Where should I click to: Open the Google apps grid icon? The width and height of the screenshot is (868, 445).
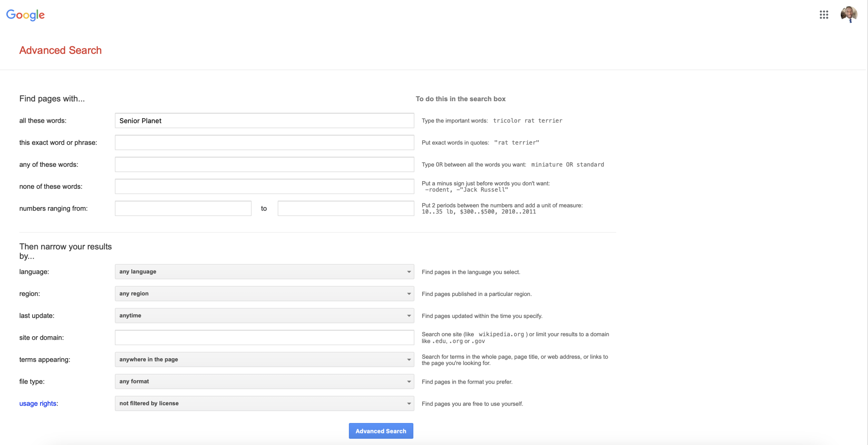click(x=823, y=15)
